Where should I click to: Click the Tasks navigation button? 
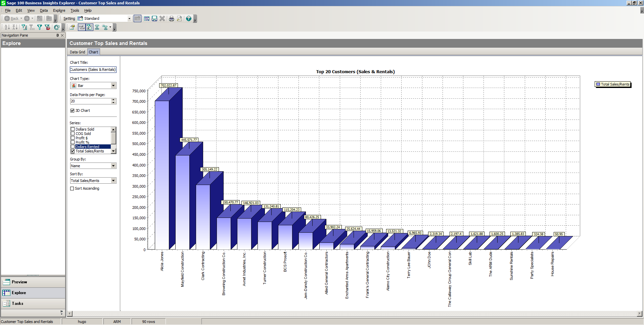pyautogui.click(x=33, y=304)
